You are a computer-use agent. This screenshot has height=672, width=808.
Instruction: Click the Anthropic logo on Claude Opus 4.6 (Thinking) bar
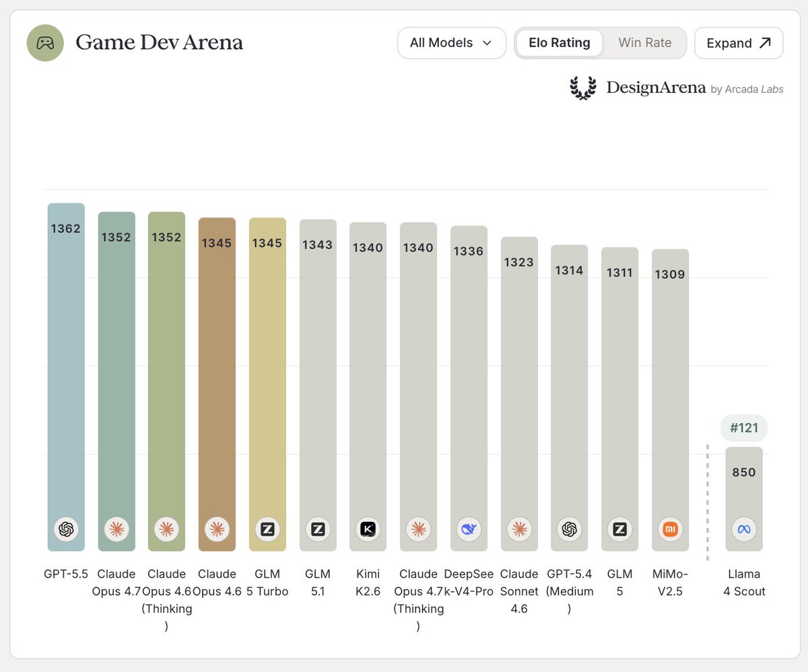pos(166,529)
